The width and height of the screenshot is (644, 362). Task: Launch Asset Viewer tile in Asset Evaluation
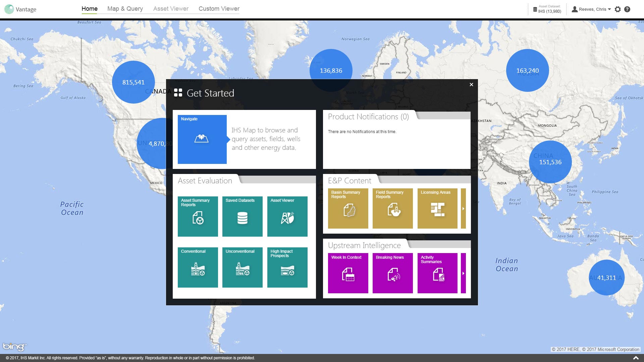[x=287, y=217]
